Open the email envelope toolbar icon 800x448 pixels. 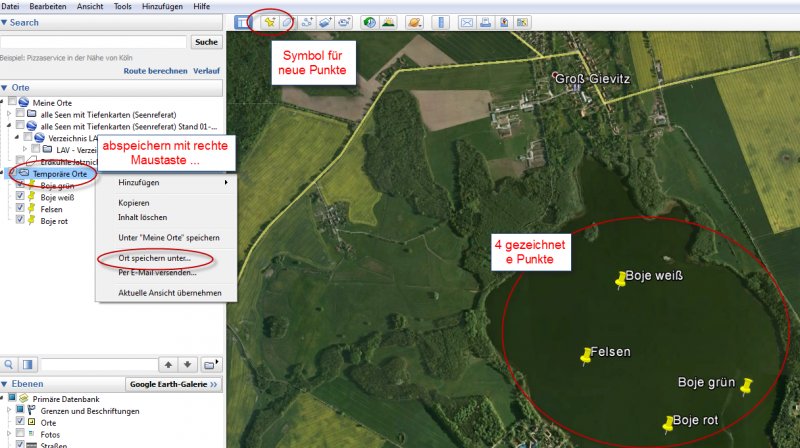point(466,22)
